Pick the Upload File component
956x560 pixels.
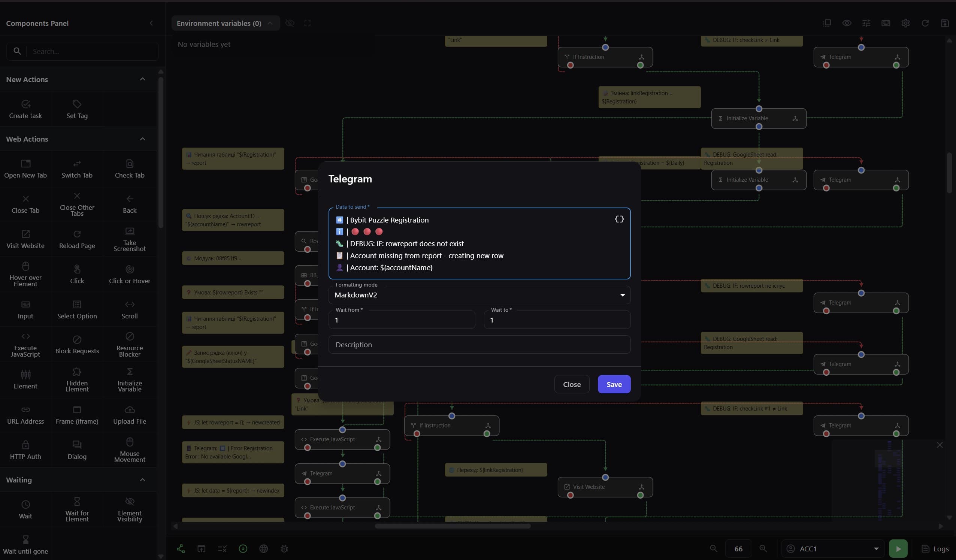pos(129,415)
